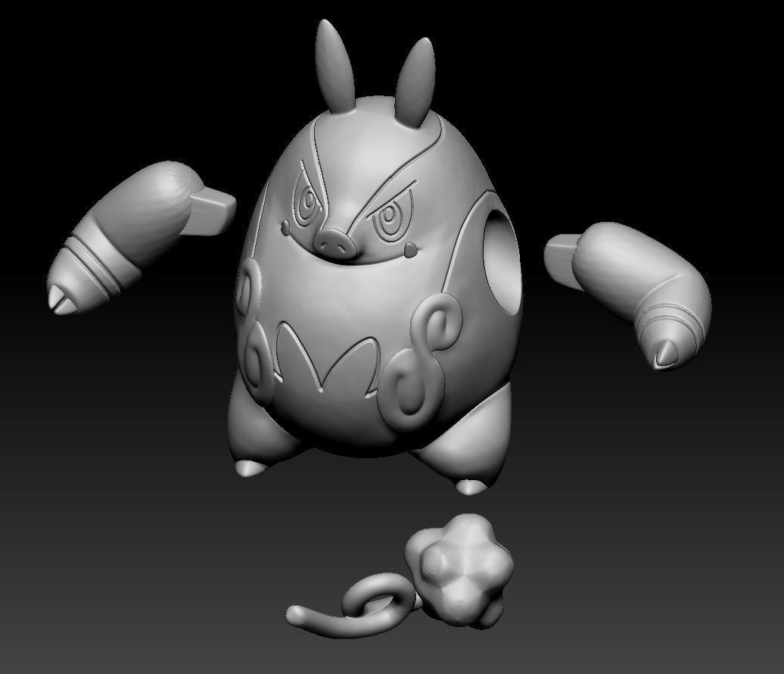Click the large S-shaped swirl on belly
Image resolution: width=784 pixels, height=674 pixels.
click(x=420, y=361)
